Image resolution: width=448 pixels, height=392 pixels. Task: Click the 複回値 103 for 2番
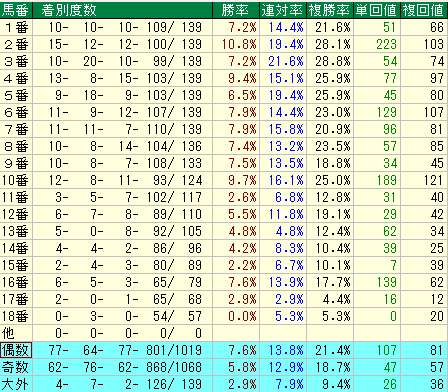point(434,44)
